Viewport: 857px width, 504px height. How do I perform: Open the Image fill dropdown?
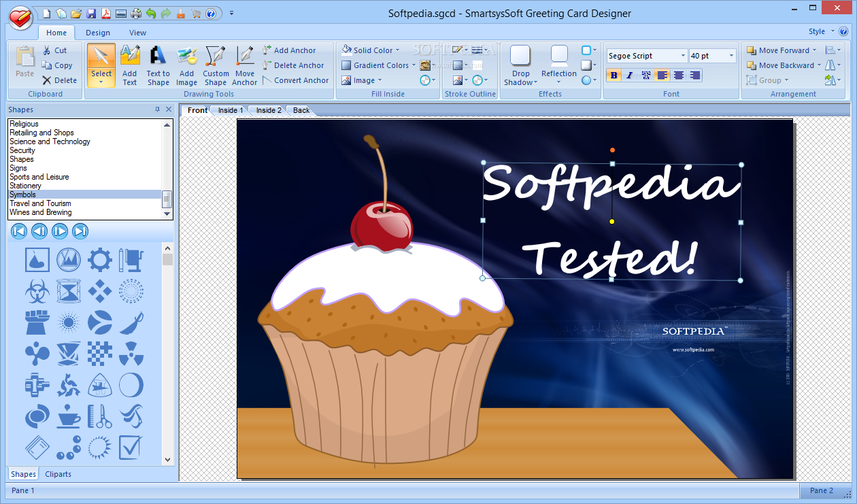pos(380,80)
